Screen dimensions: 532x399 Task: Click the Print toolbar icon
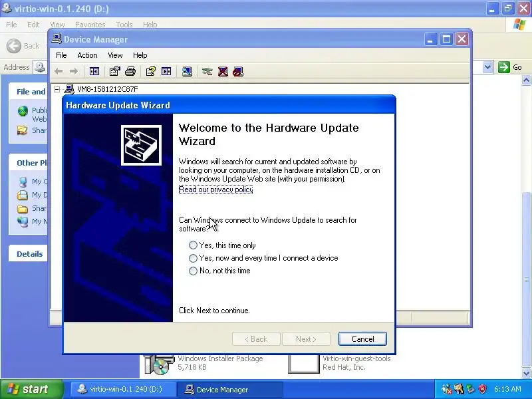(x=130, y=71)
